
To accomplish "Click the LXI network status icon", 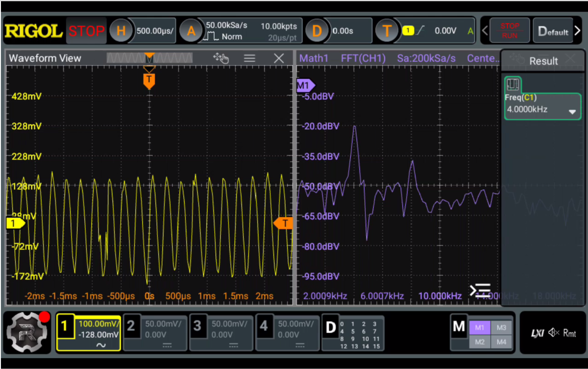I will (537, 333).
